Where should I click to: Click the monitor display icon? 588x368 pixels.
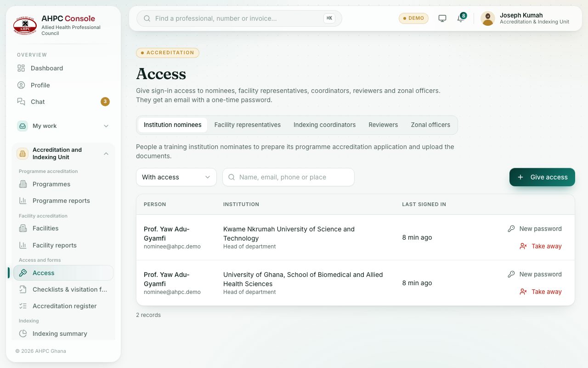click(x=442, y=18)
